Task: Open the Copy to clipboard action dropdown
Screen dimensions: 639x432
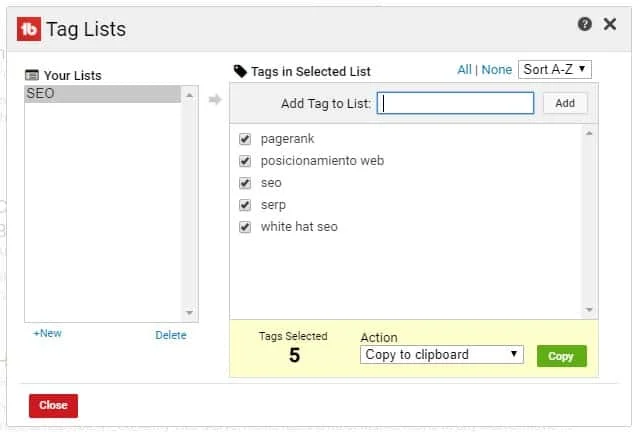Action: (x=442, y=355)
